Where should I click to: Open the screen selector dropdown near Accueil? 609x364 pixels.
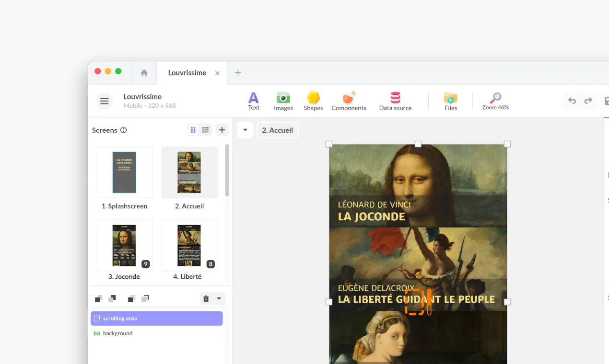pyautogui.click(x=245, y=130)
